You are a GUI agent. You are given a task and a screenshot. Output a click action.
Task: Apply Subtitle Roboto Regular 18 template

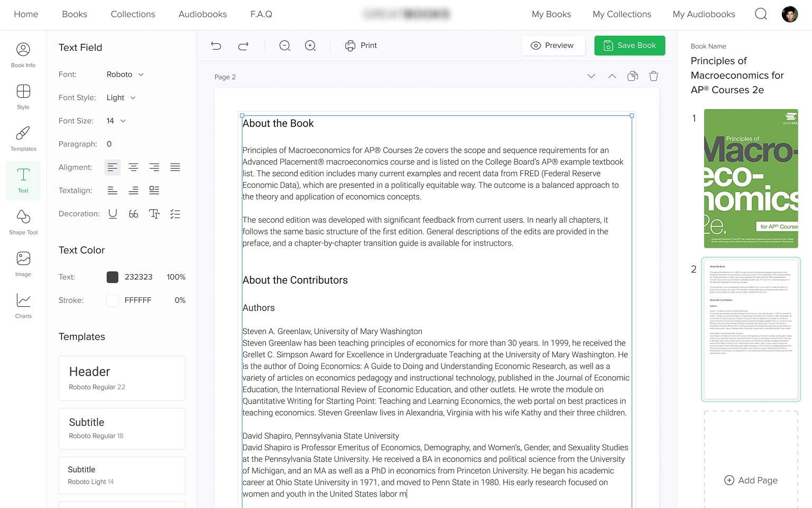point(122,429)
